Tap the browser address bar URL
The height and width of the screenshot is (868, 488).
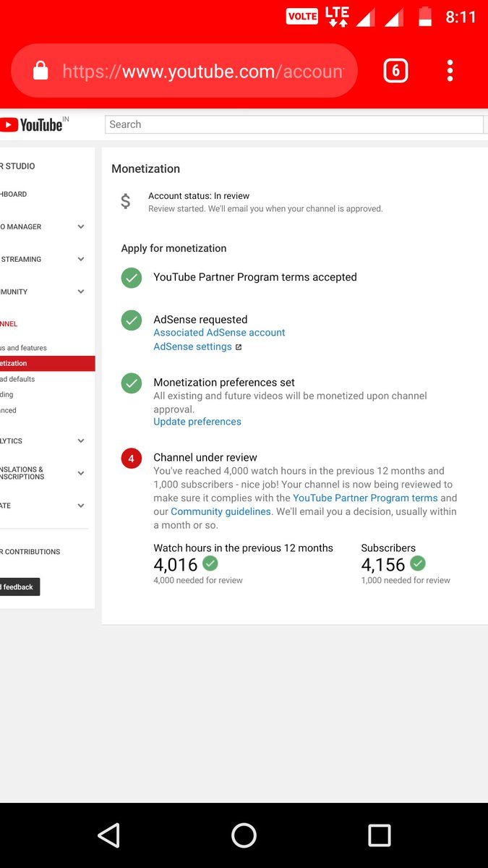(202, 71)
